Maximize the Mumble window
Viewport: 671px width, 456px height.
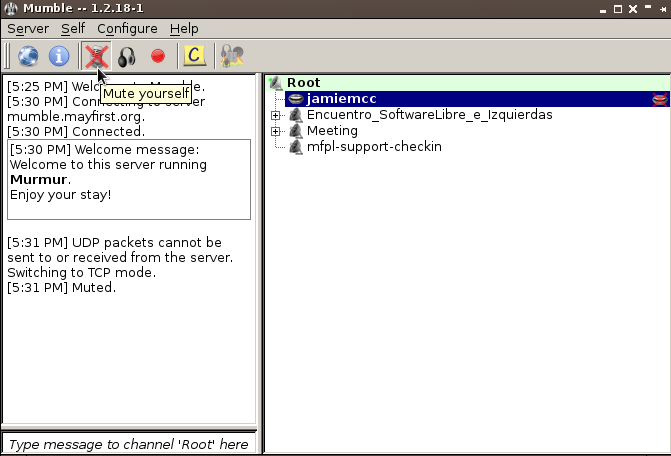tap(618, 9)
